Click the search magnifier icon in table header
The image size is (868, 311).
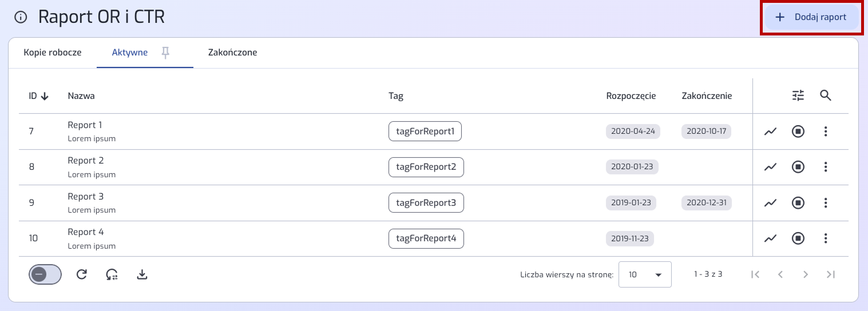click(825, 95)
